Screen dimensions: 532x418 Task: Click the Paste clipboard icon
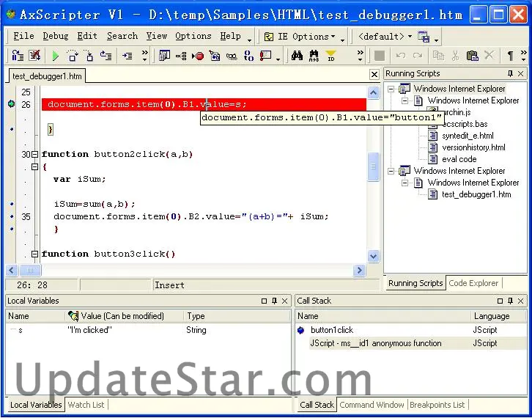point(472,56)
